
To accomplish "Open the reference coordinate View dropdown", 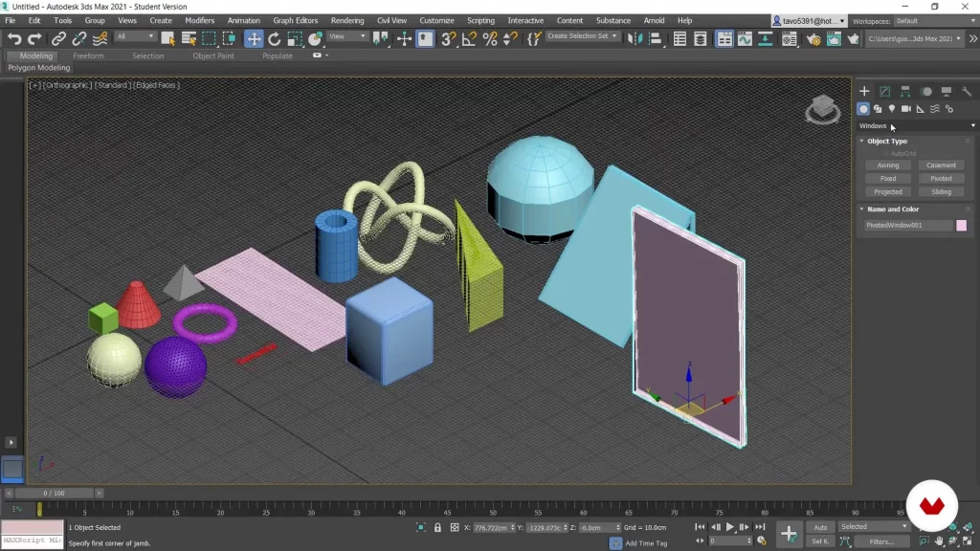I will 347,36.
